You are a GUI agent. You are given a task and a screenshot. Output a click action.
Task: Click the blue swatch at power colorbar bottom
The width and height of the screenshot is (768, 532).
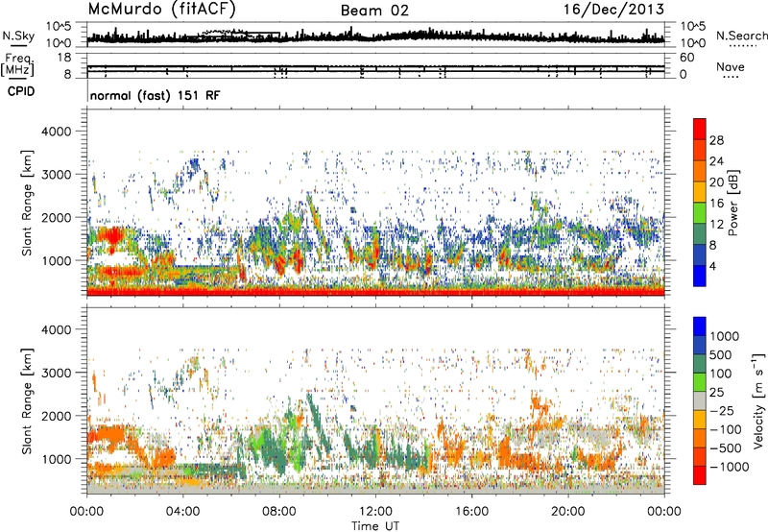coord(700,276)
